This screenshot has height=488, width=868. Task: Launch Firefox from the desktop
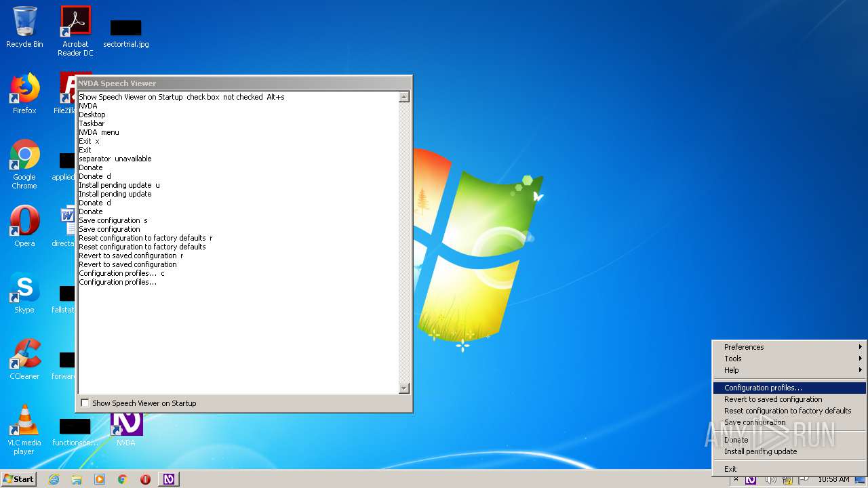click(x=24, y=94)
